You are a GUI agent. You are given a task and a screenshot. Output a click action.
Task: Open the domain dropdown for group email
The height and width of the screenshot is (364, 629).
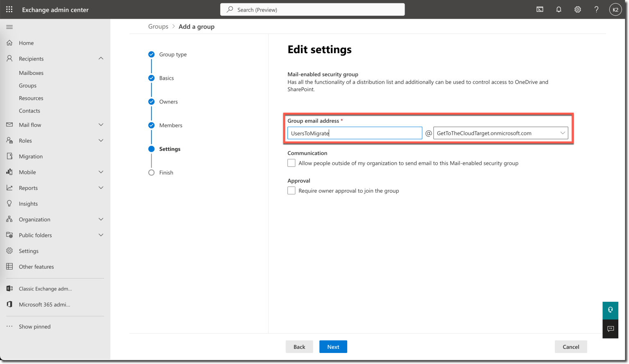pyautogui.click(x=563, y=133)
